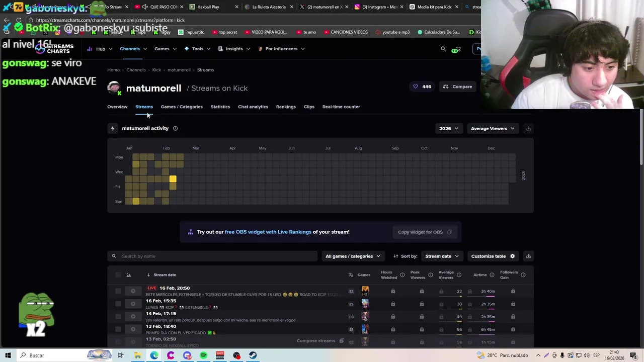Check the box for 16 Feb, 20:50 stream
Screen dimensions: 644x362
click(x=118, y=291)
